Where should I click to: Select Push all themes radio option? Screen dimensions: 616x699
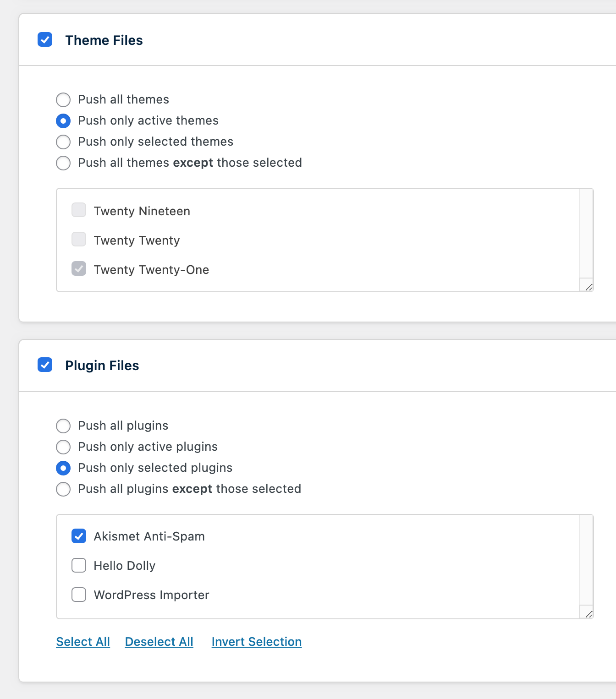pos(63,100)
